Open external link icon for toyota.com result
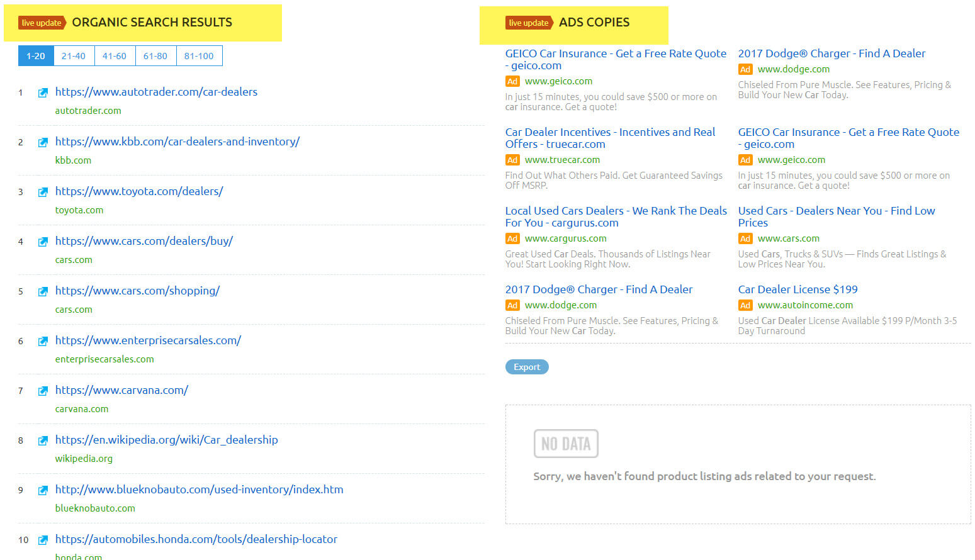This screenshot has height=560, width=975. [x=43, y=192]
